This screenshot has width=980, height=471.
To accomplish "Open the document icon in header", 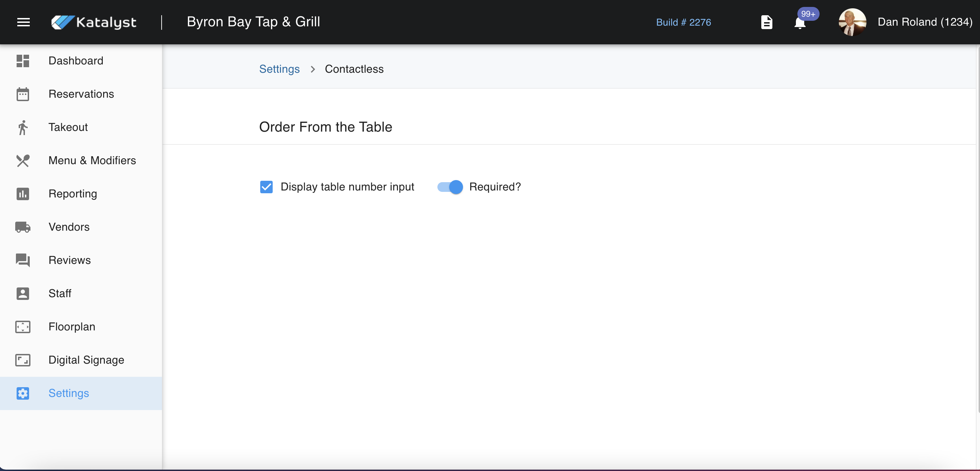I will point(766,22).
